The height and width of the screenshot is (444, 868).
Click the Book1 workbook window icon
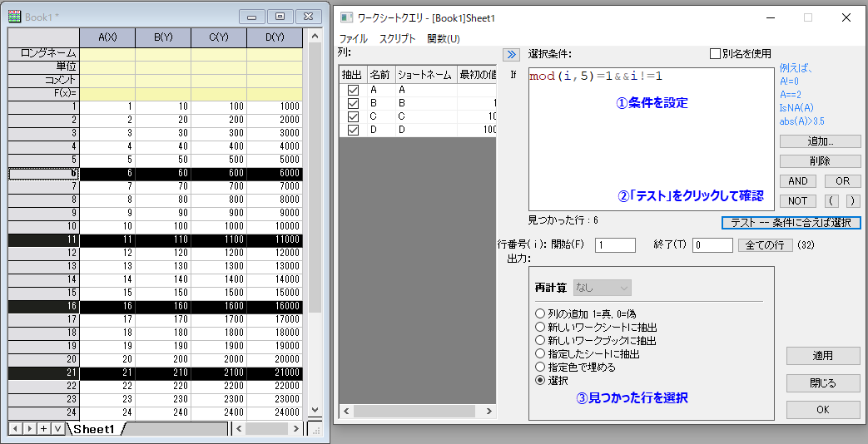click(x=15, y=17)
